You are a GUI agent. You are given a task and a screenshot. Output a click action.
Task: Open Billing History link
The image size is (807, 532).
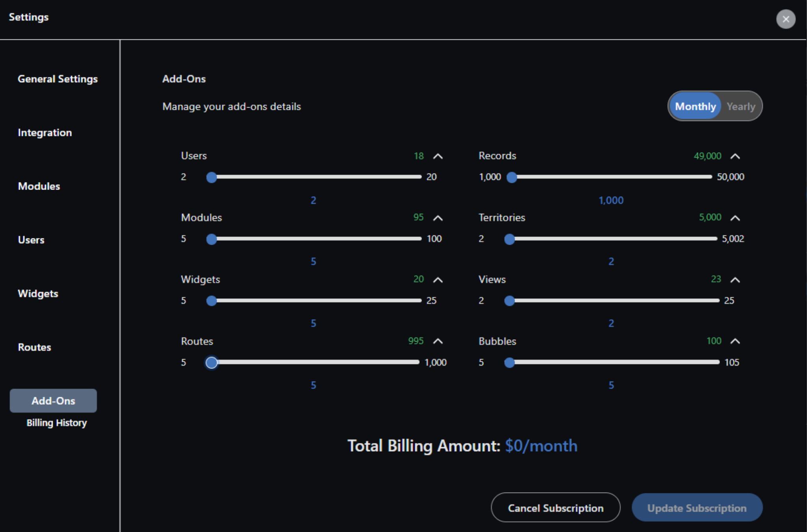57,423
